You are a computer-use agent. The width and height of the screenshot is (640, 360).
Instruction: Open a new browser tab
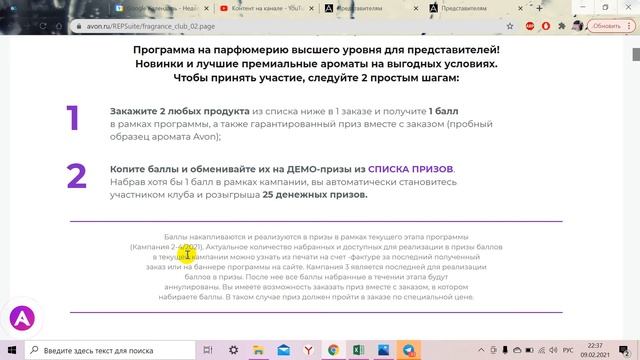(540, 8)
